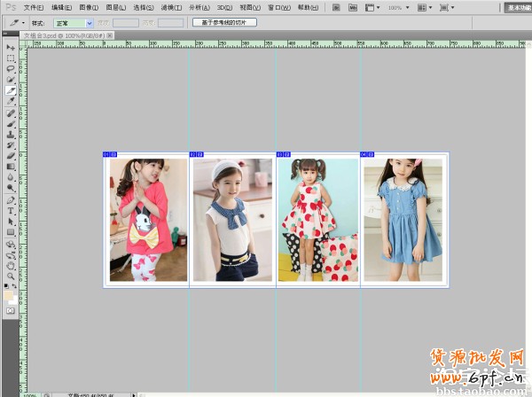Select the Rectangular Marquee tool

click(11, 58)
